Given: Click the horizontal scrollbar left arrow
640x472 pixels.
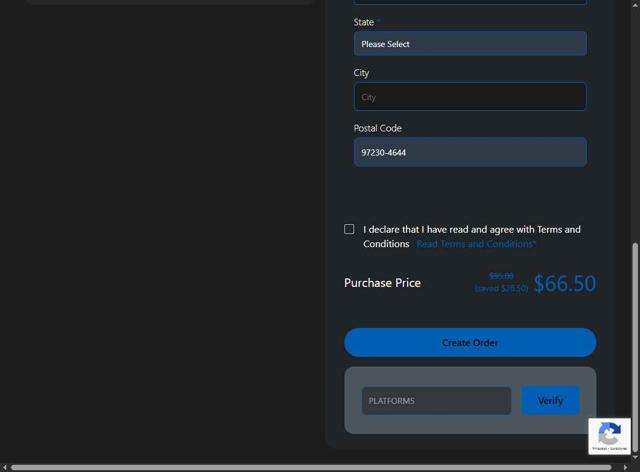Looking at the screenshot, I should (4, 468).
